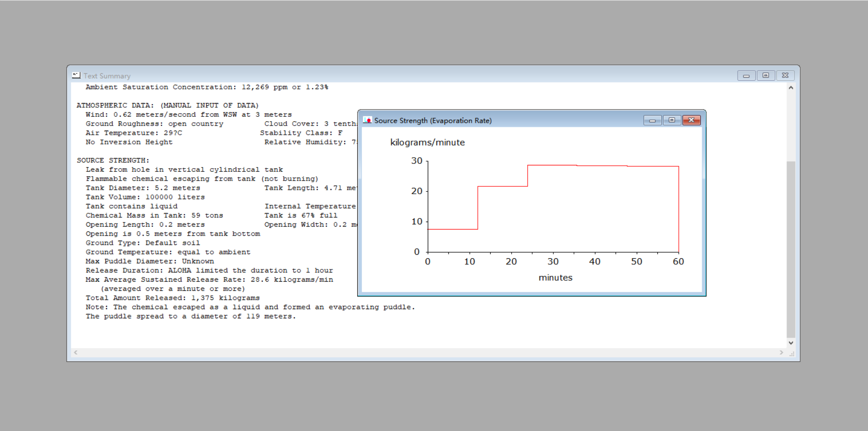Minimize the Text Summary window
The height and width of the screenshot is (431, 868).
746,76
